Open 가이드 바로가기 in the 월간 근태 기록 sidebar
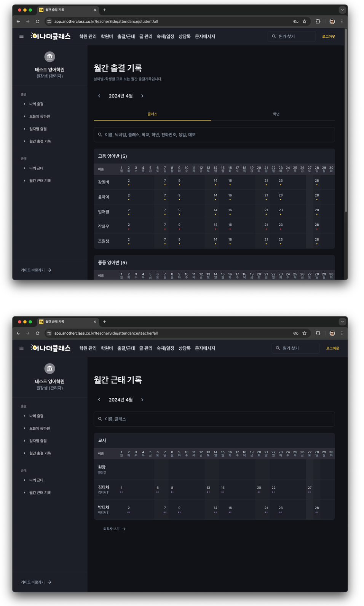 pyautogui.click(x=36, y=582)
